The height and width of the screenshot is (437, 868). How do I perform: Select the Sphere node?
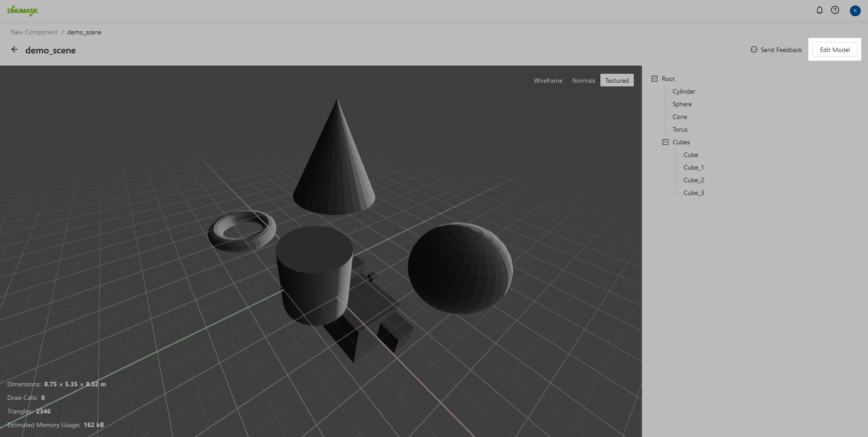coord(682,104)
